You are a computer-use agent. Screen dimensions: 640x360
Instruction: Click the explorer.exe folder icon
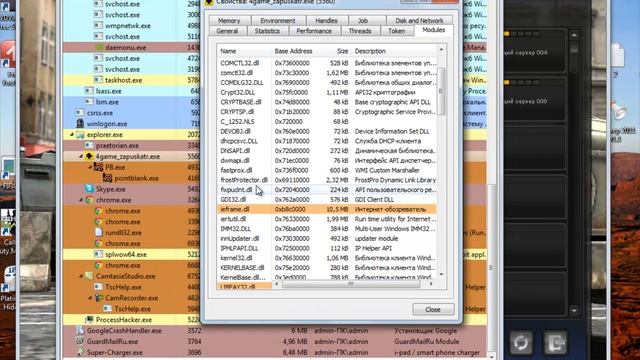(80, 135)
